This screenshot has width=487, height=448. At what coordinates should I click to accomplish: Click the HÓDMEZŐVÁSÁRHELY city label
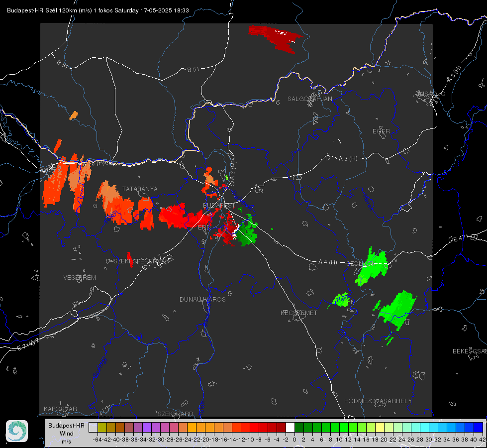coord(378,401)
